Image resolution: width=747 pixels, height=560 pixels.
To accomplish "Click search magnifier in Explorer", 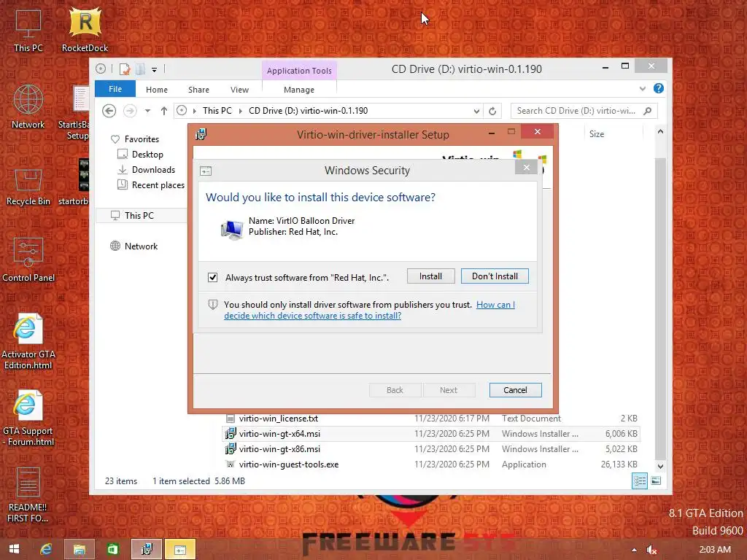I will [648, 111].
